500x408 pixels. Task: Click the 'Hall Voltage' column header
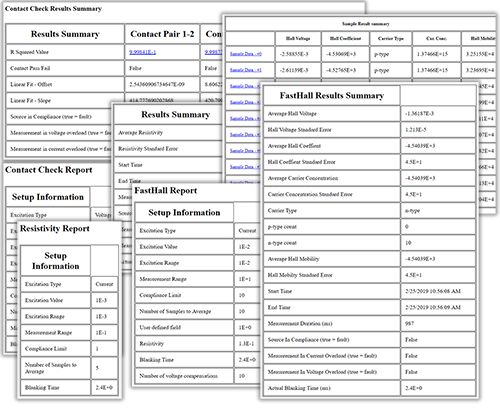pos(298,38)
